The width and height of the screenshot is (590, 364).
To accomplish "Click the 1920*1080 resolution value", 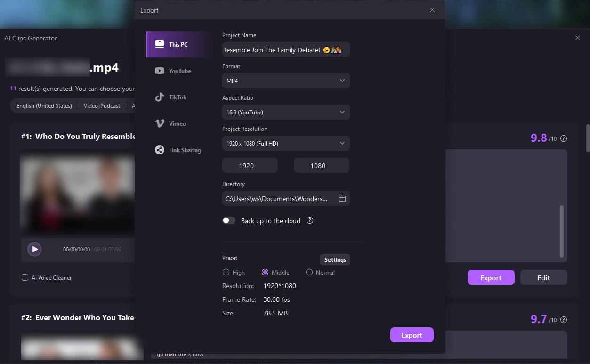I will point(280,286).
